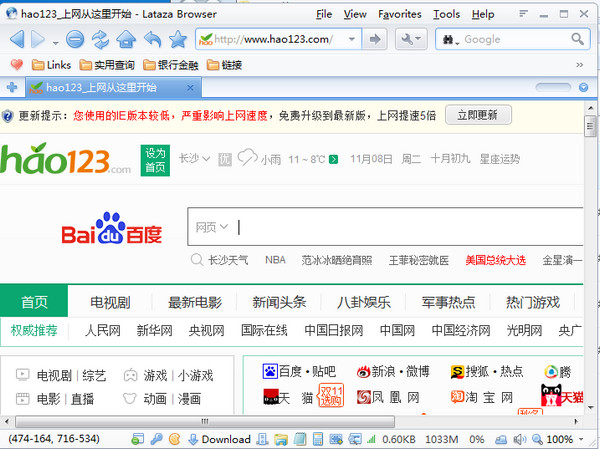This screenshot has width=600, height=449.
Task: Go to the Home page icon
Action: 126,39
